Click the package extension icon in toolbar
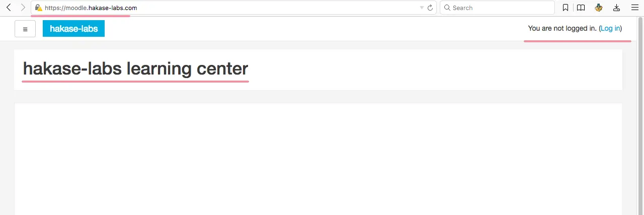 [x=599, y=8]
